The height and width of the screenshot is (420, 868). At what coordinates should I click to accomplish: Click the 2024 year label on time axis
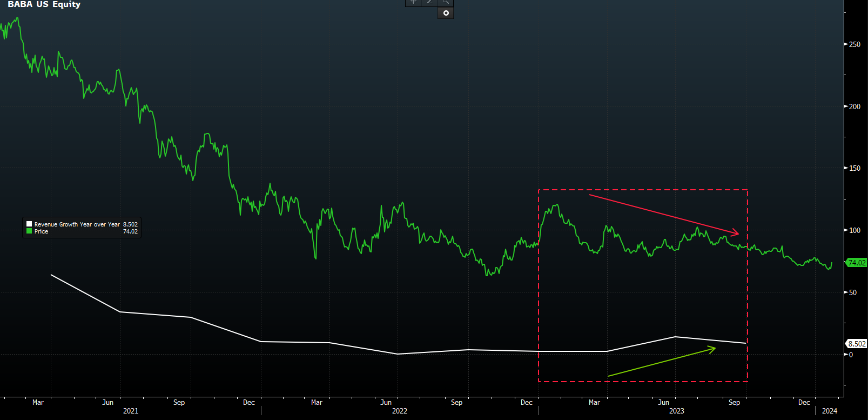click(830, 411)
